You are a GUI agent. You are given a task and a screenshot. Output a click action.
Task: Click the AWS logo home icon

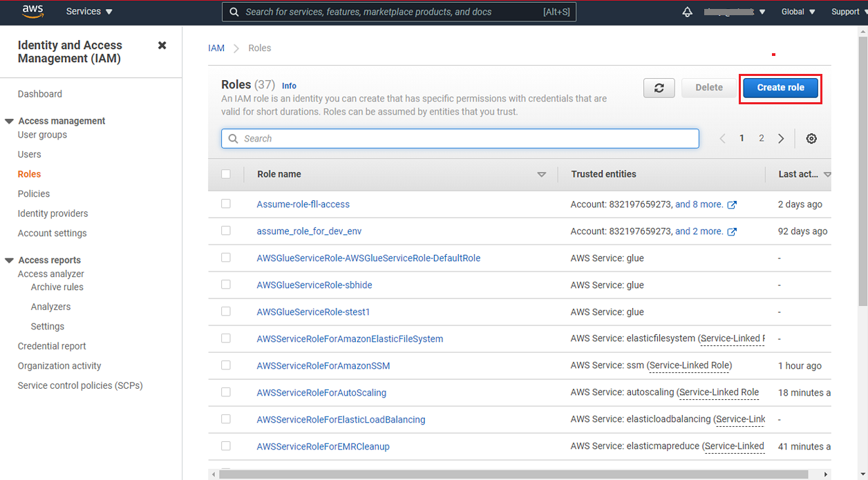point(32,12)
